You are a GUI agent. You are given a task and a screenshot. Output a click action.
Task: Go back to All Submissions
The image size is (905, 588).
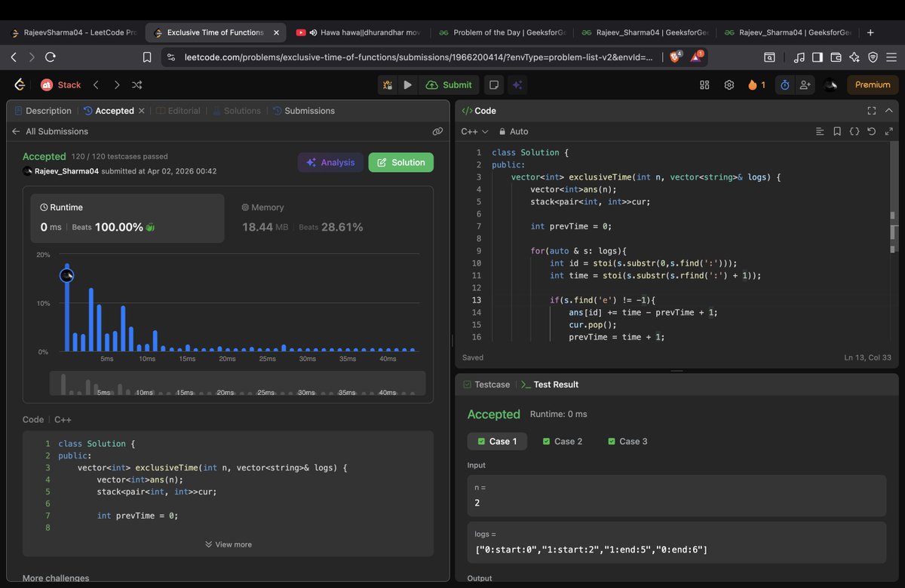(x=50, y=131)
